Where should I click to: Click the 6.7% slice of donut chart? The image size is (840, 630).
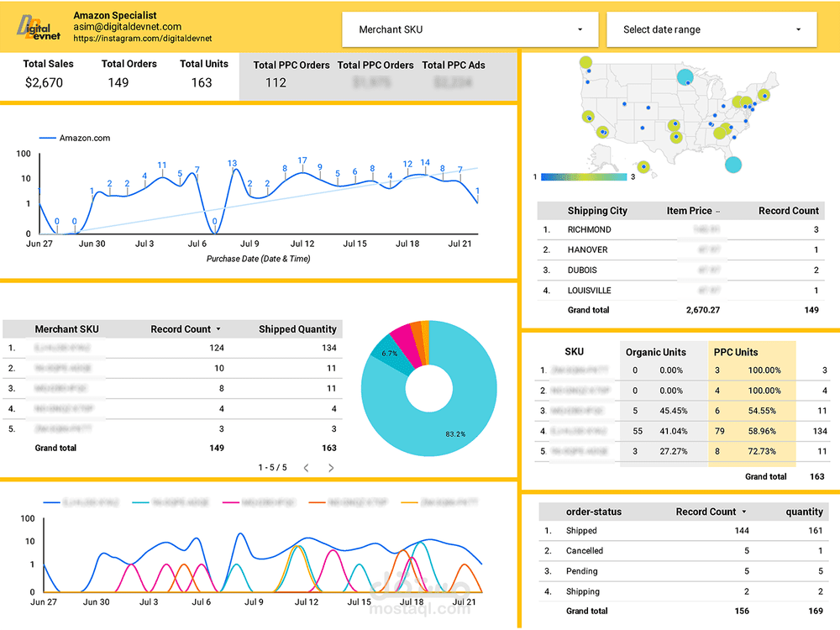click(x=390, y=354)
